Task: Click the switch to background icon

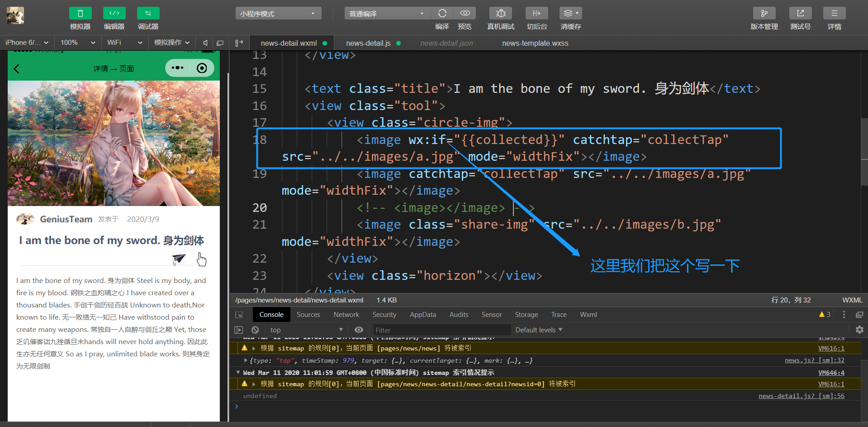Action: (536, 14)
